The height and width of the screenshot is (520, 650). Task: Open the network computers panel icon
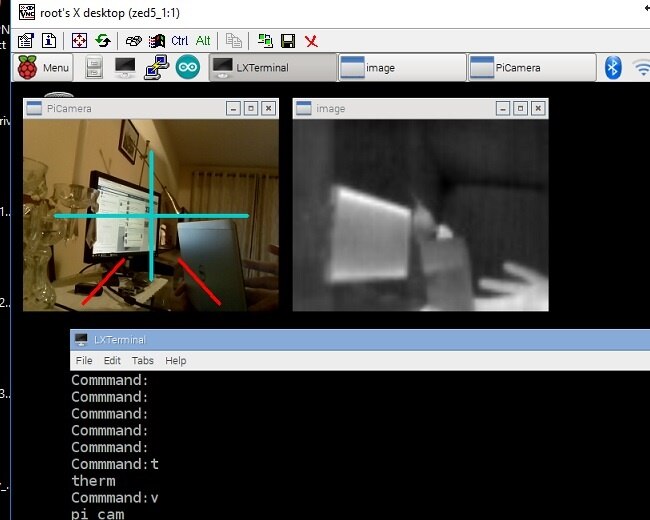point(156,67)
